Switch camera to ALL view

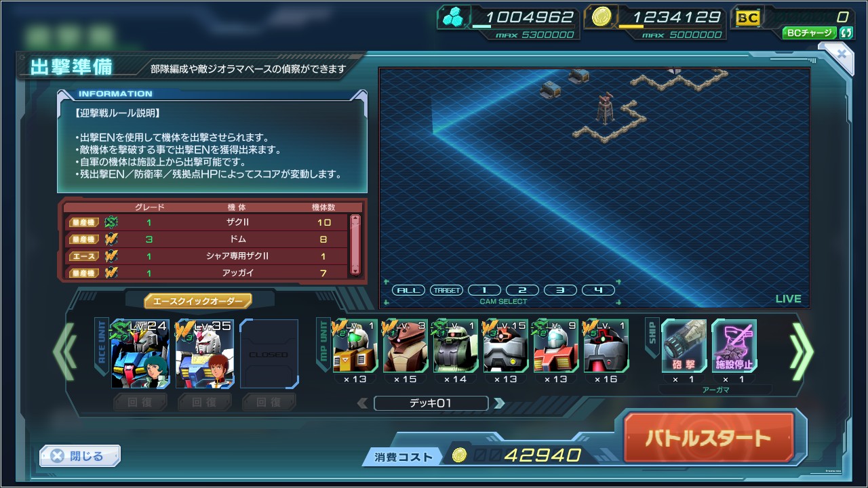tap(408, 290)
